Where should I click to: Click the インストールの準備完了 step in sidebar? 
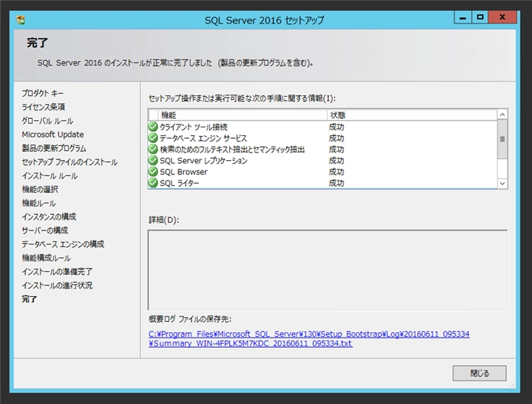pyautogui.click(x=57, y=272)
